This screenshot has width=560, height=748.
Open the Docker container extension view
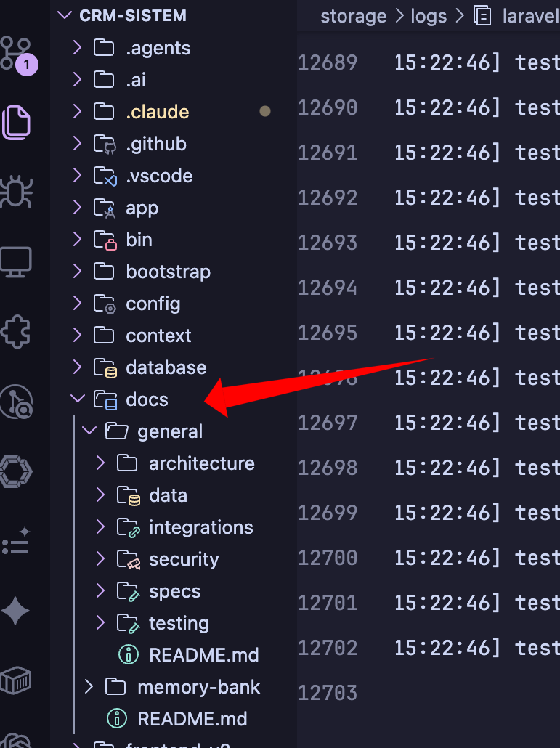point(16,680)
